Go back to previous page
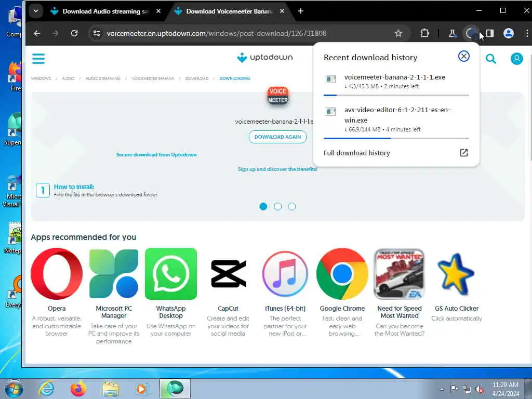532x399 pixels. 37,33
